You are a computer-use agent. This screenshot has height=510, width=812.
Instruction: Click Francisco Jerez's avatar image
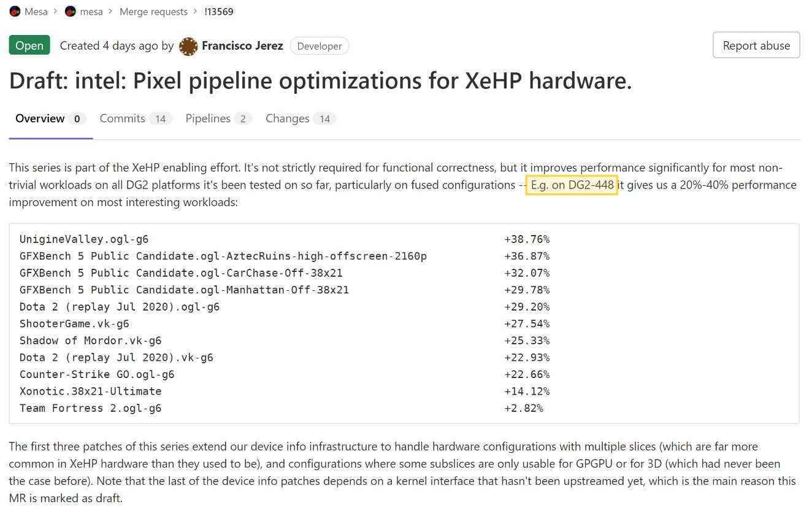point(188,46)
